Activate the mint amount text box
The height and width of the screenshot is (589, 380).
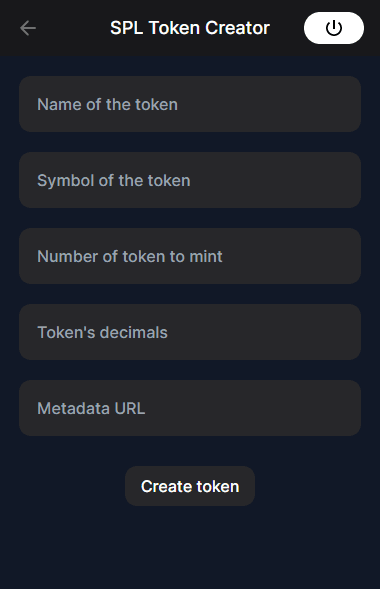click(x=190, y=256)
